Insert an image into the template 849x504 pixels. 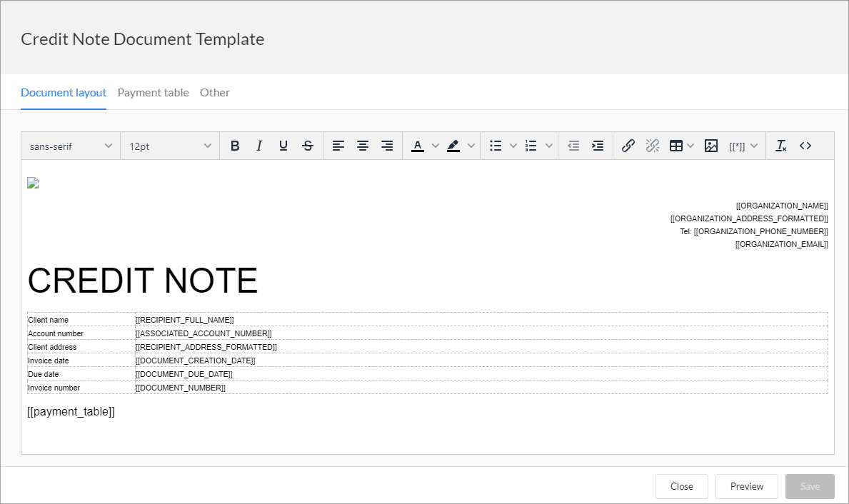[710, 146]
